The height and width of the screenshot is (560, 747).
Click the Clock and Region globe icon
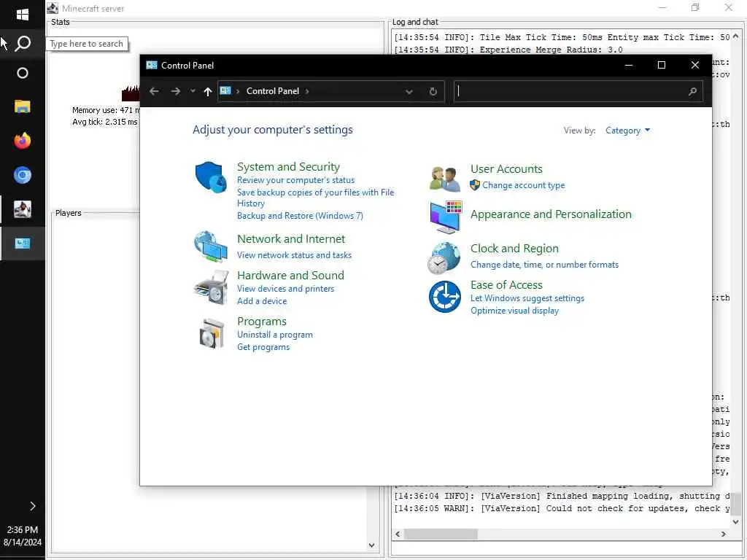(444, 258)
